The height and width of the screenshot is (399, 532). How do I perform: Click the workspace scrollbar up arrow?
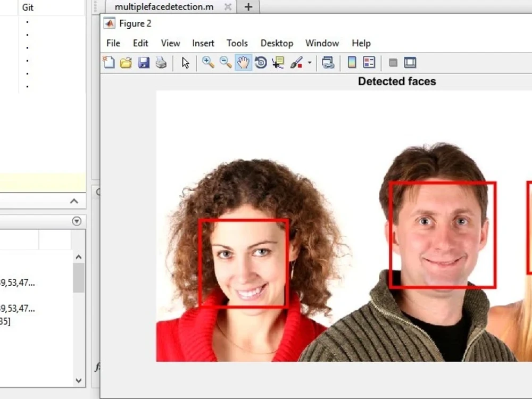[x=79, y=257]
